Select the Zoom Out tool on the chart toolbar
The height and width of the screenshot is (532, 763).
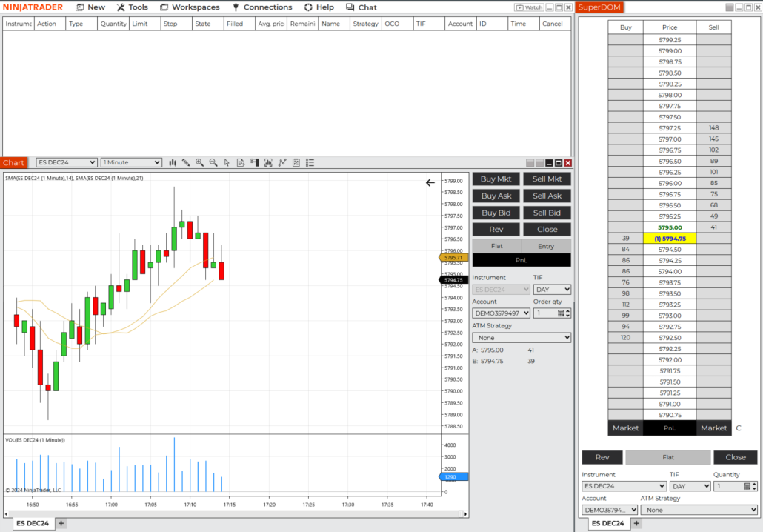(213, 162)
